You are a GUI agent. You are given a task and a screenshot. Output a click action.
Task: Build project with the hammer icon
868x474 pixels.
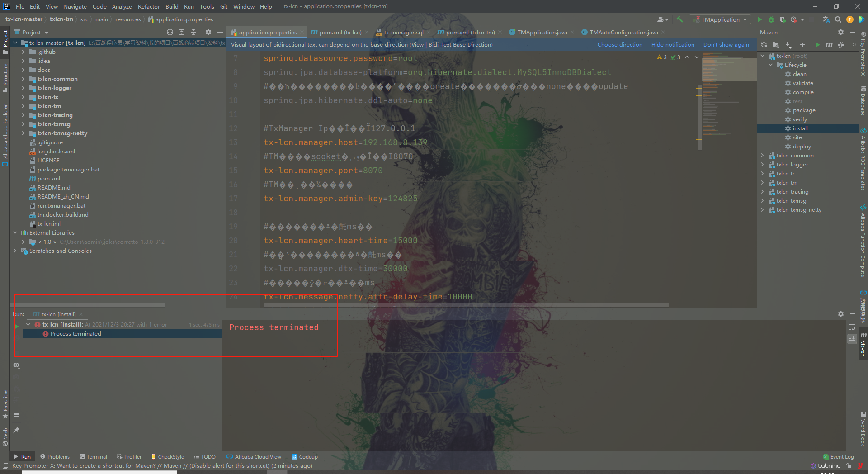(679, 19)
